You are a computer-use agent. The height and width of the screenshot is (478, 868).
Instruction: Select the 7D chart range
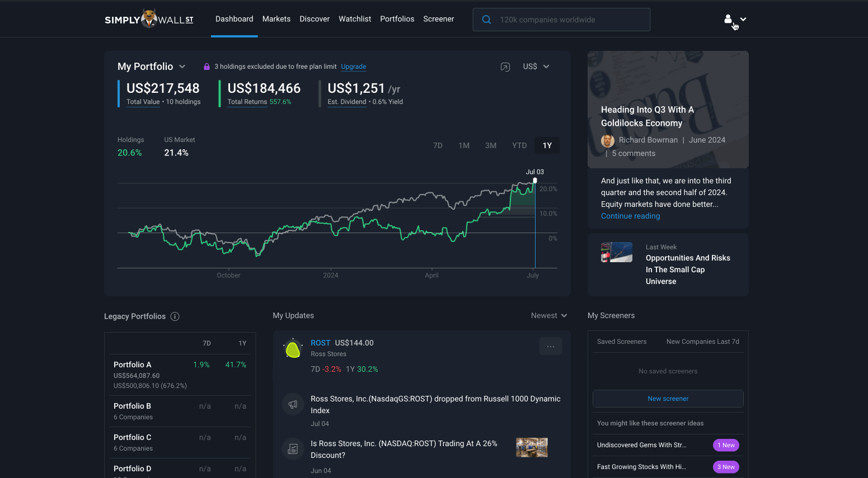click(438, 145)
